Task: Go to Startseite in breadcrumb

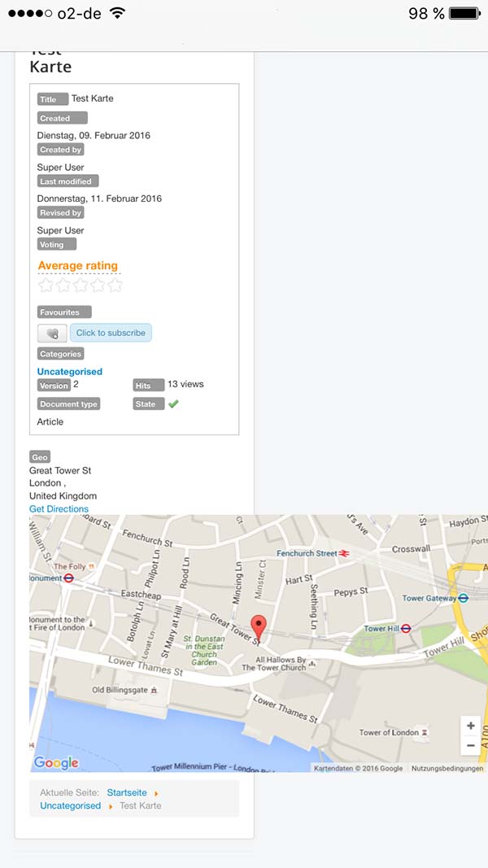Action: click(x=127, y=792)
